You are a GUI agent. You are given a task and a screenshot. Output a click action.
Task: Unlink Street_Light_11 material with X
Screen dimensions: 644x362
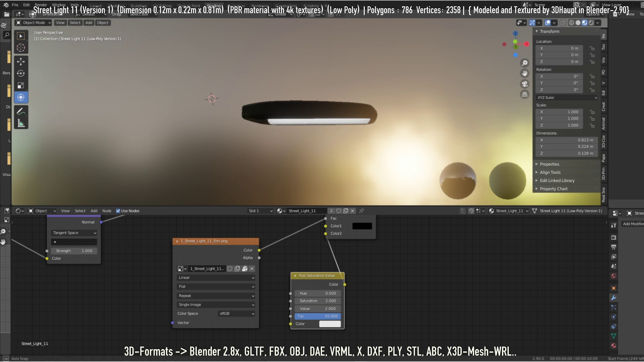pyautogui.click(x=352, y=211)
